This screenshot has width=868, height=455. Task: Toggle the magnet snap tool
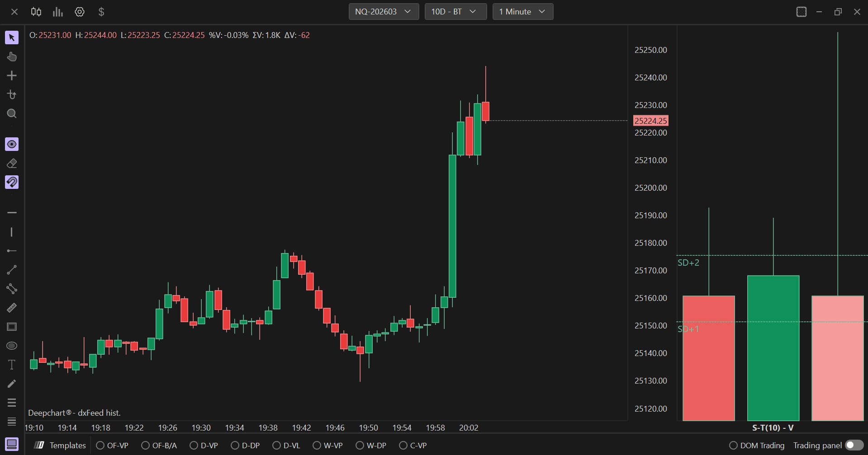point(12,182)
